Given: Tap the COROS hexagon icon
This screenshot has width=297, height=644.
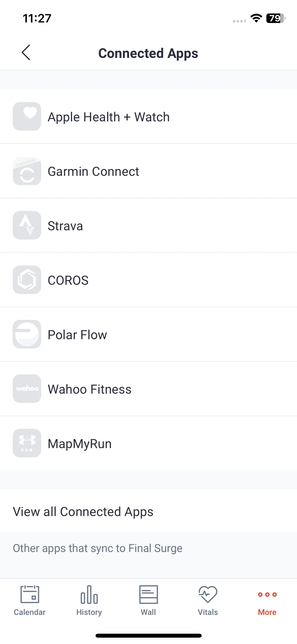Looking at the screenshot, I should click(x=27, y=280).
